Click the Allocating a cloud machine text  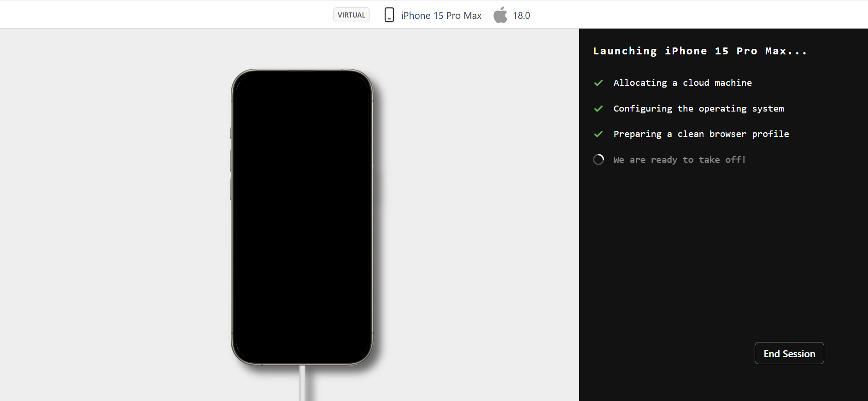click(683, 83)
